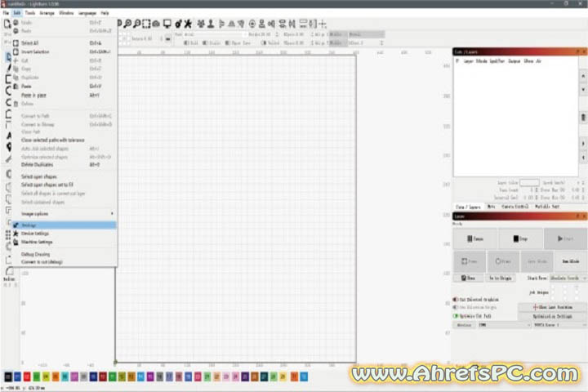Choose Paste in place menu entry

(x=65, y=95)
